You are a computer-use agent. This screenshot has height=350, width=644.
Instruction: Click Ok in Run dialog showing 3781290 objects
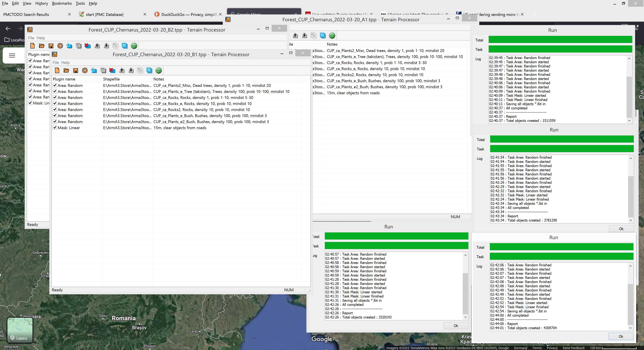coord(621,229)
